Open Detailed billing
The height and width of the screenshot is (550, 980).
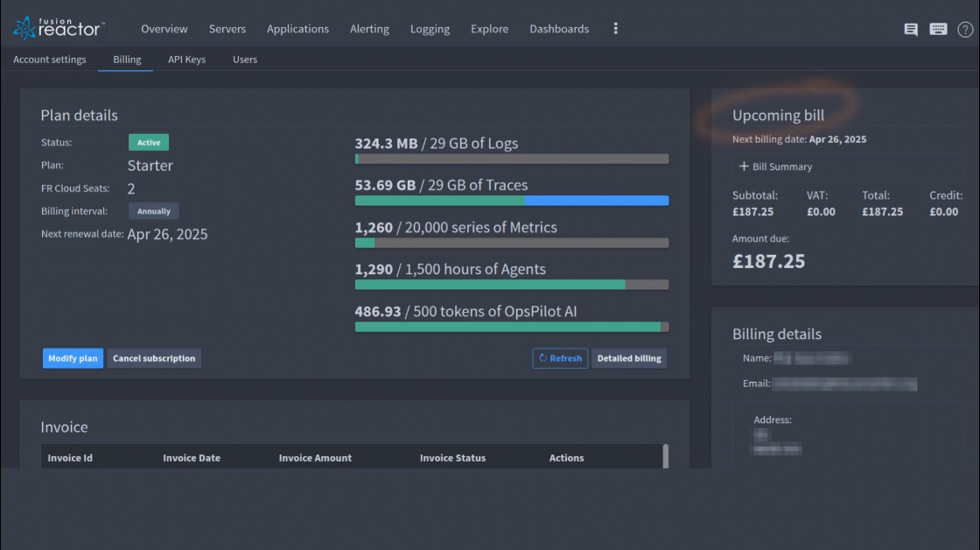[629, 358]
